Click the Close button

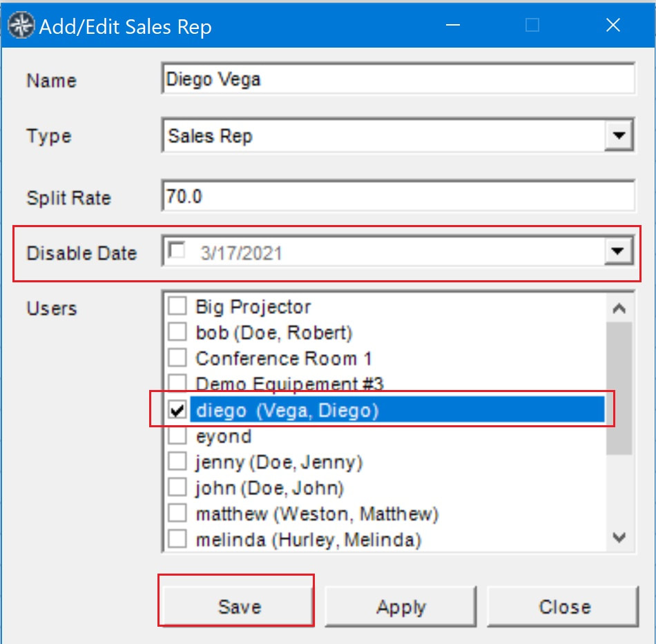coord(563,607)
